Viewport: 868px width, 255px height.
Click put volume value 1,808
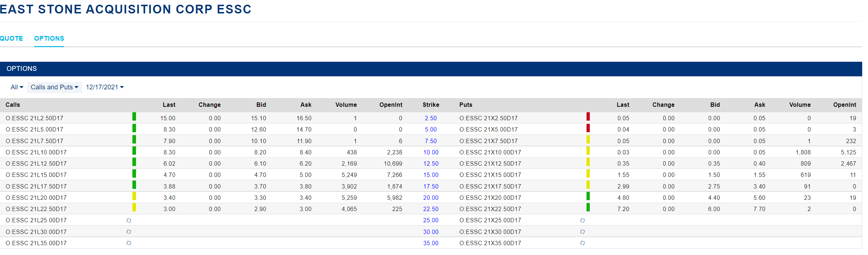803,152
